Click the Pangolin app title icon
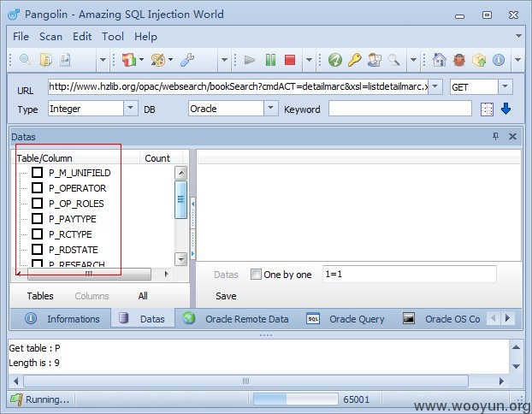 (x=14, y=15)
